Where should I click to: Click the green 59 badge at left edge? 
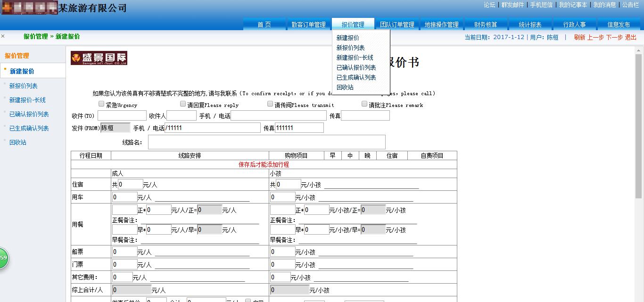[4, 258]
